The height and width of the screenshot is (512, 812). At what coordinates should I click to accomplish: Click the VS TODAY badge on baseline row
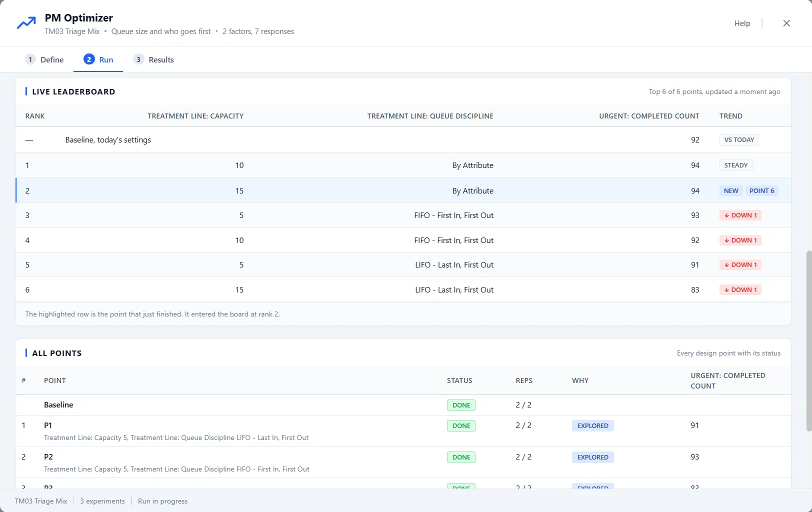coord(739,140)
